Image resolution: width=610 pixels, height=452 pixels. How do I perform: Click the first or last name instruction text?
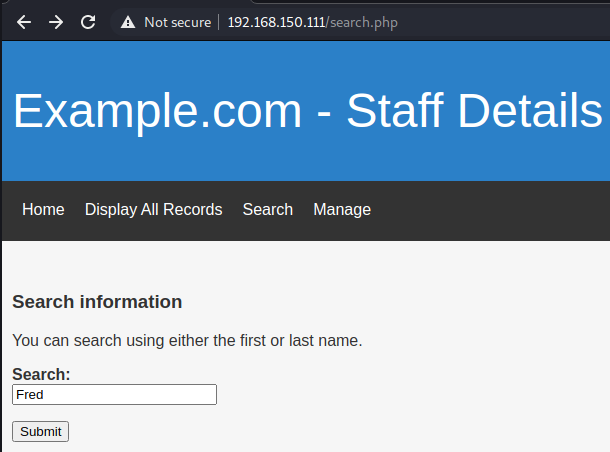[187, 341]
